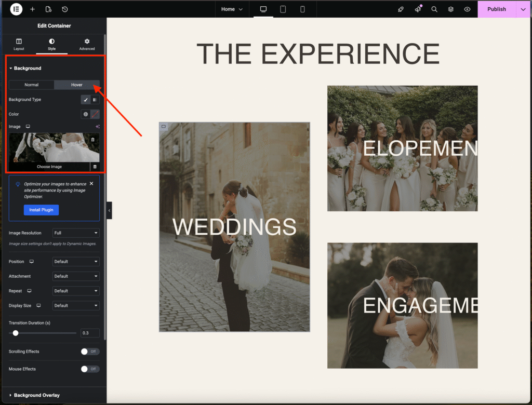
Task: Click the Install Plugin button
Action: point(41,210)
